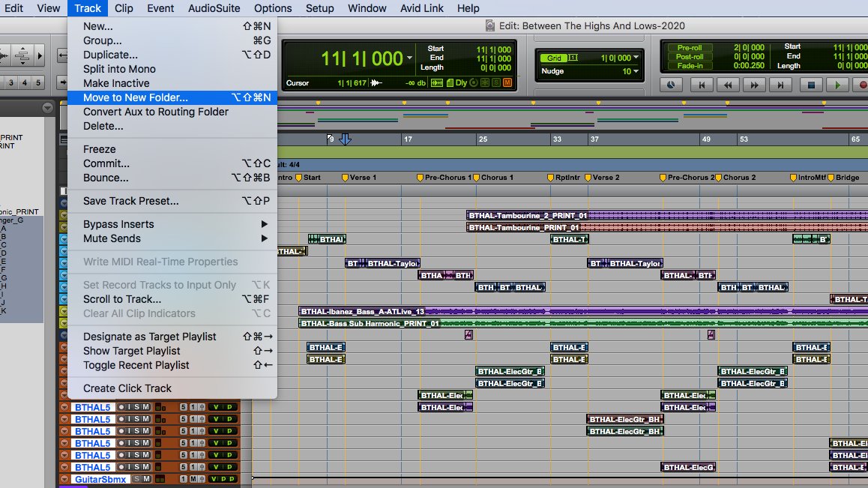Select BTHAL-Bass Sub Harmonic_PRINT_01 clip
The width and height of the screenshot is (868, 488).
(583, 324)
